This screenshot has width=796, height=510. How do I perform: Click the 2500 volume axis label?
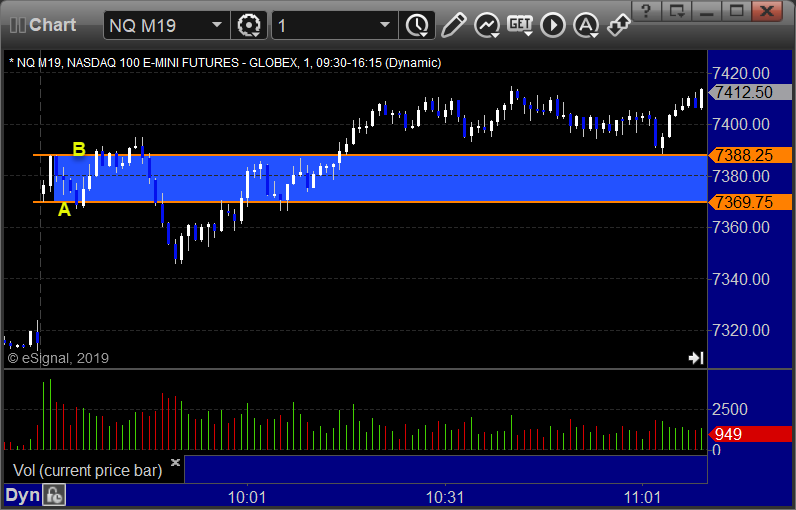(729, 410)
